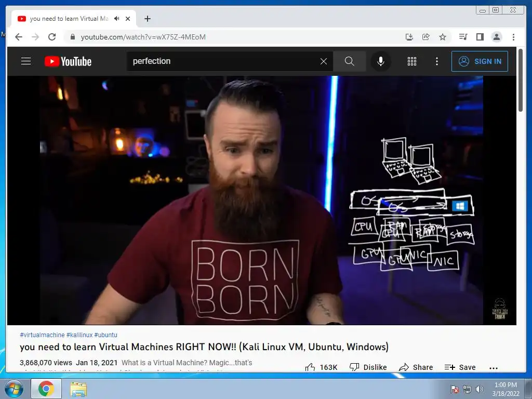Click the video player to pause

262,200
